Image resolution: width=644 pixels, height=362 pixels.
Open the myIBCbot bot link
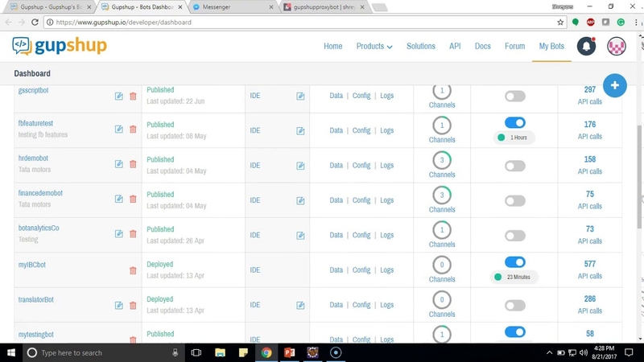coord(32,265)
